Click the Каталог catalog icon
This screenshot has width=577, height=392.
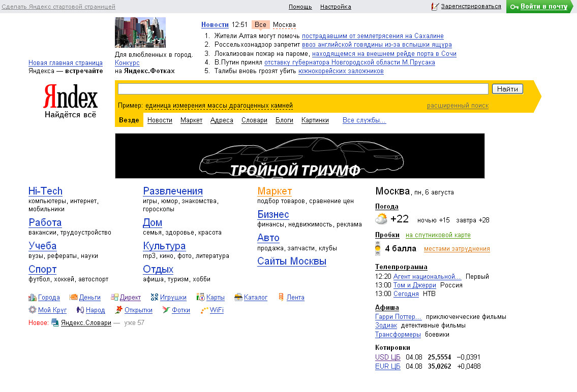coord(238,297)
